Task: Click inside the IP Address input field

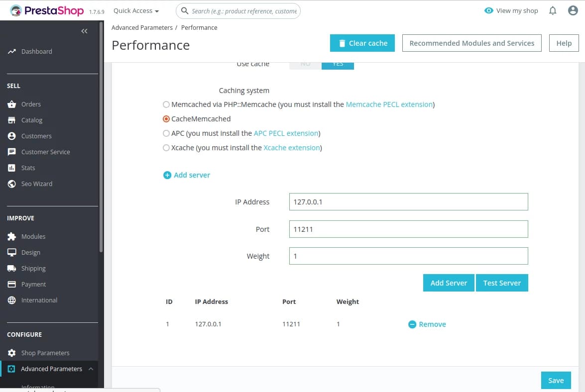Action: 408,201
